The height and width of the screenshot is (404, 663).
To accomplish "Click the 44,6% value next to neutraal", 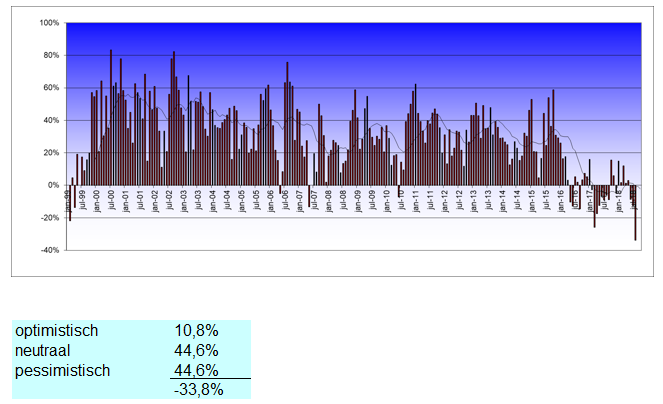I will coord(196,351).
